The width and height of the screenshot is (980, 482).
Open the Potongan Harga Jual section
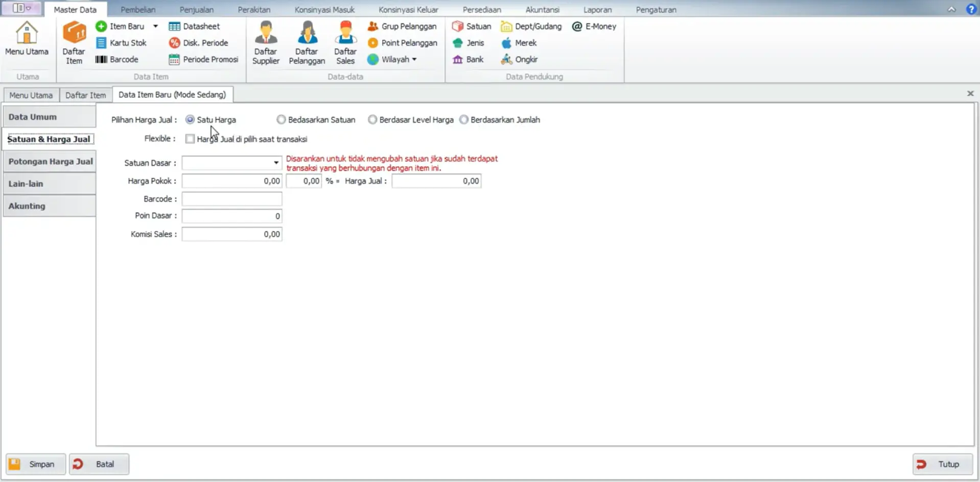tap(50, 162)
